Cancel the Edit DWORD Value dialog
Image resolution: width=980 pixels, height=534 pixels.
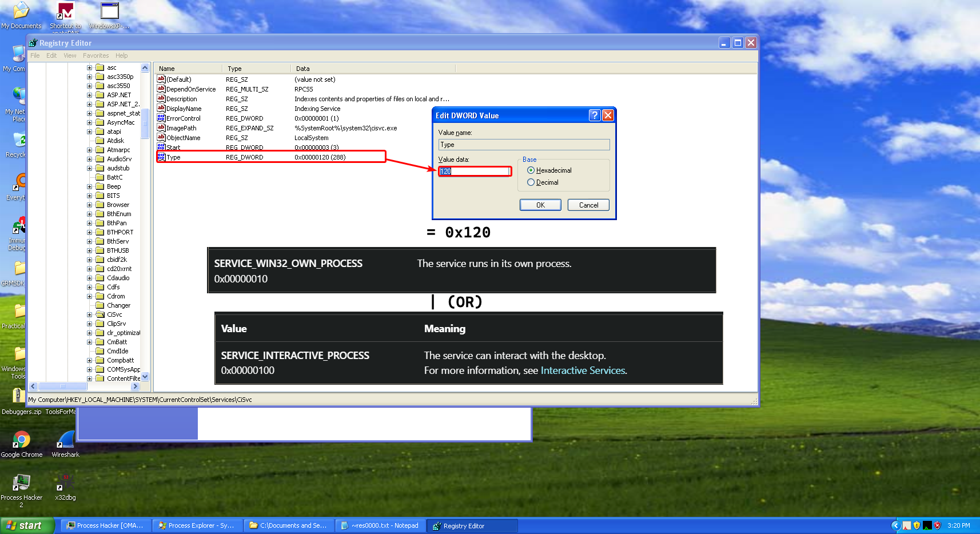tap(588, 205)
